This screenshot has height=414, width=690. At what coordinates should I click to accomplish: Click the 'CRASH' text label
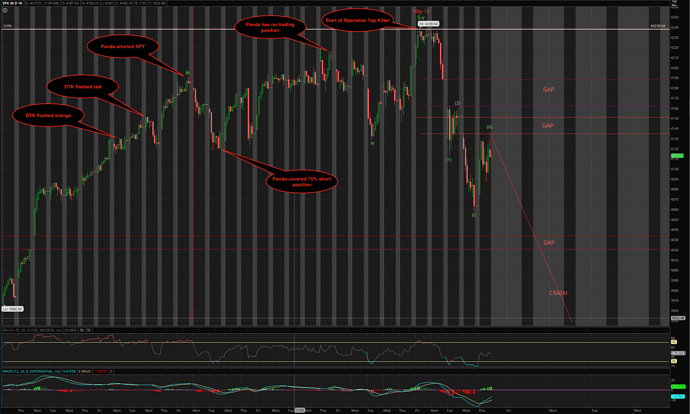pyautogui.click(x=558, y=293)
